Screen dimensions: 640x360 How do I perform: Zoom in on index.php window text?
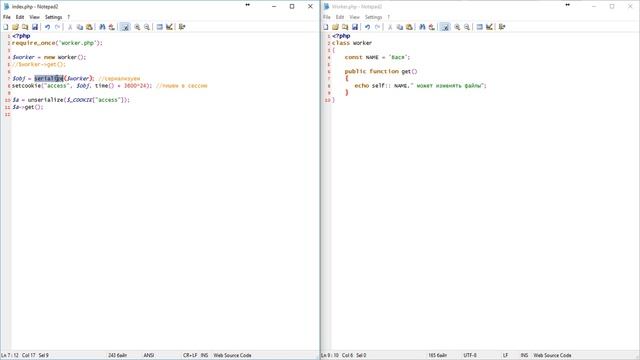137,27
